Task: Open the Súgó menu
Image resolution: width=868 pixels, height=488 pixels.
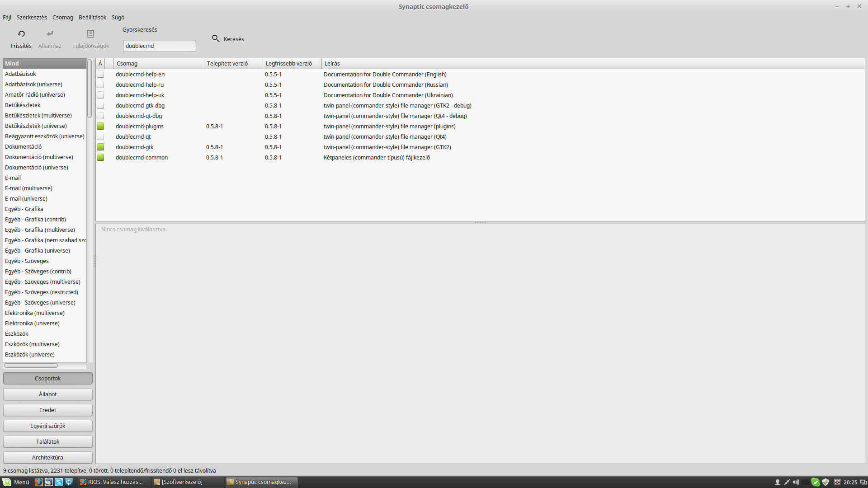Action: (x=118, y=17)
